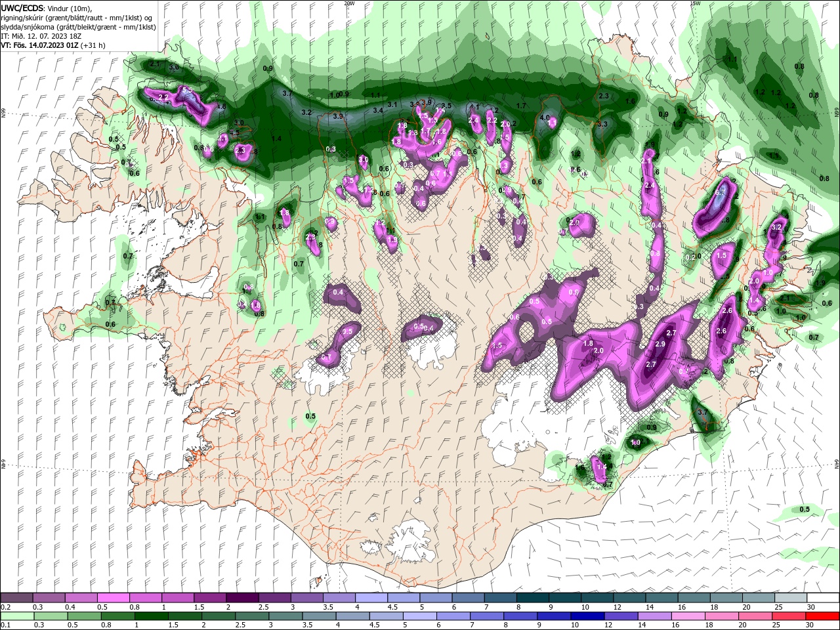Select the dark blue 10–12 mm rain swatch
Image resolution: width=840 pixels, height=630 pixels.
587,616
